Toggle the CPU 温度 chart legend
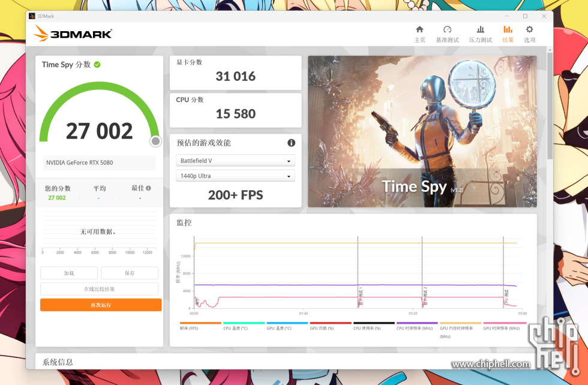The image size is (588, 385). (x=244, y=326)
